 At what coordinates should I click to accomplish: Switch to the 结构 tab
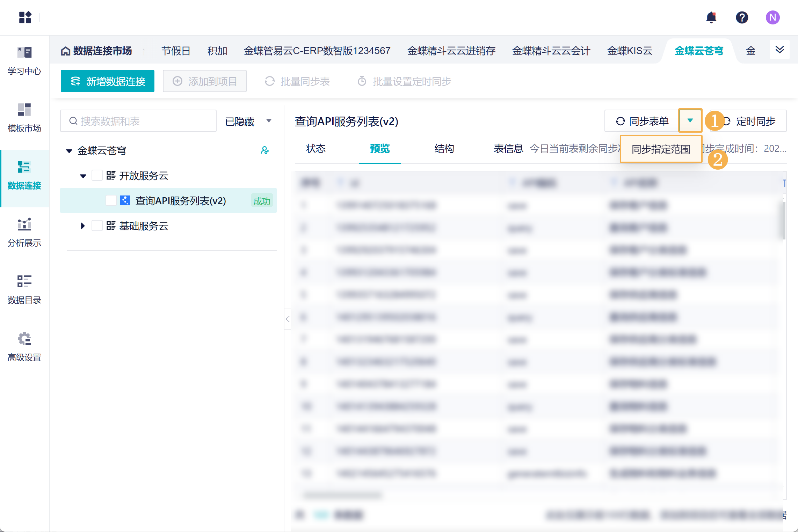pos(444,149)
